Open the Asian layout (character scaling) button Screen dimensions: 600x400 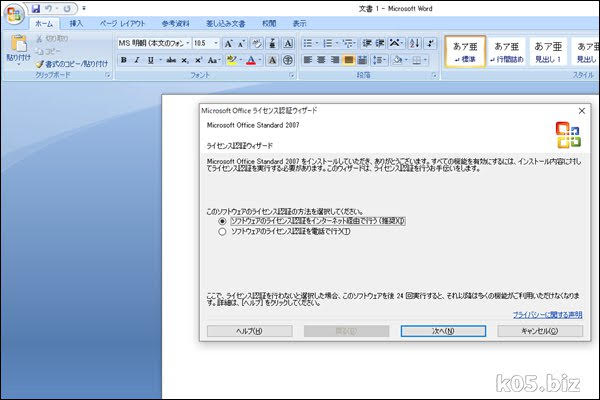click(396, 43)
